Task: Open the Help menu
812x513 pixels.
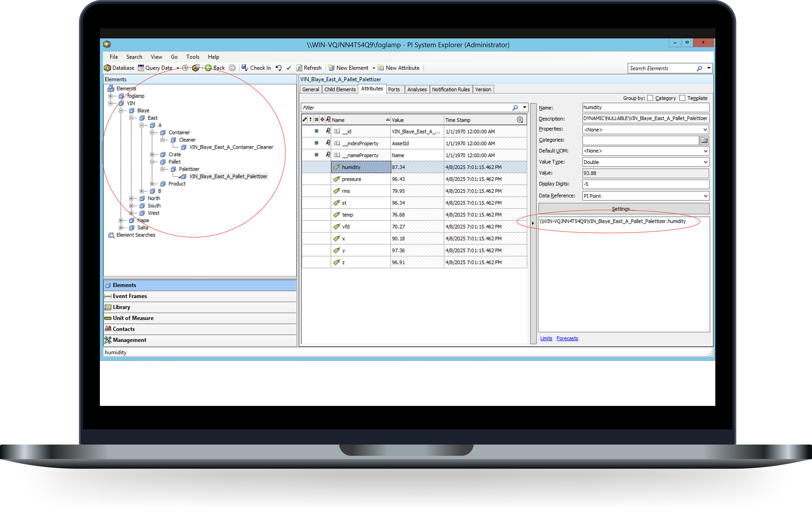Action: click(213, 57)
